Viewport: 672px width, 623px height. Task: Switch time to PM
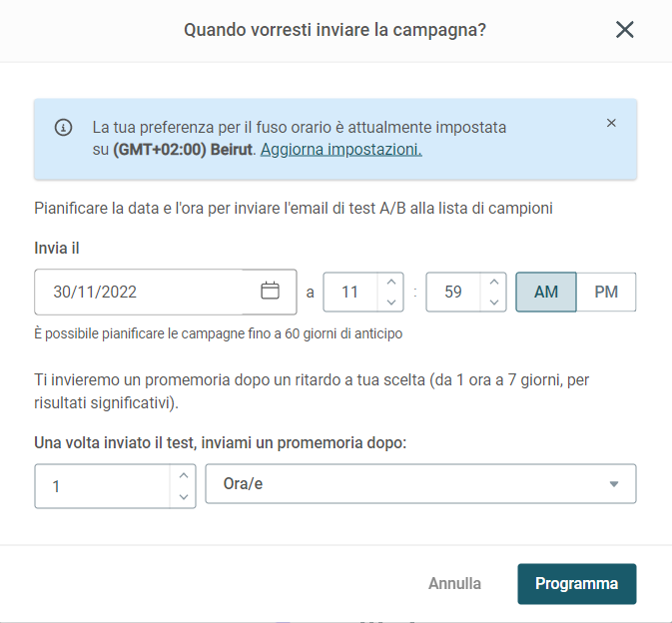tap(606, 292)
